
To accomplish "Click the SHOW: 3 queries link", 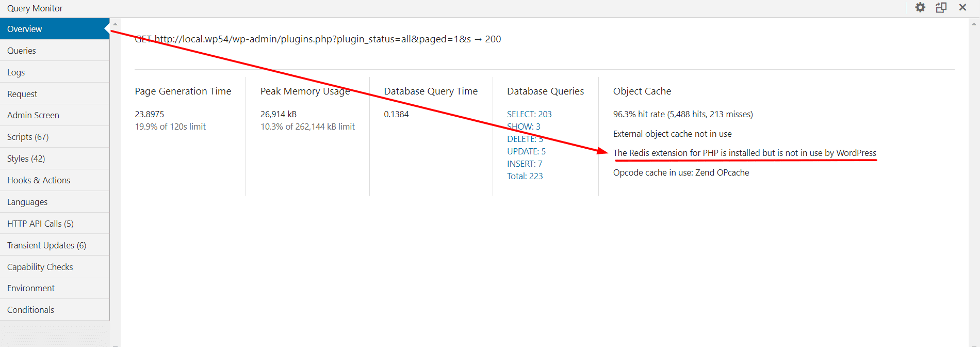I will click(x=524, y=127).
